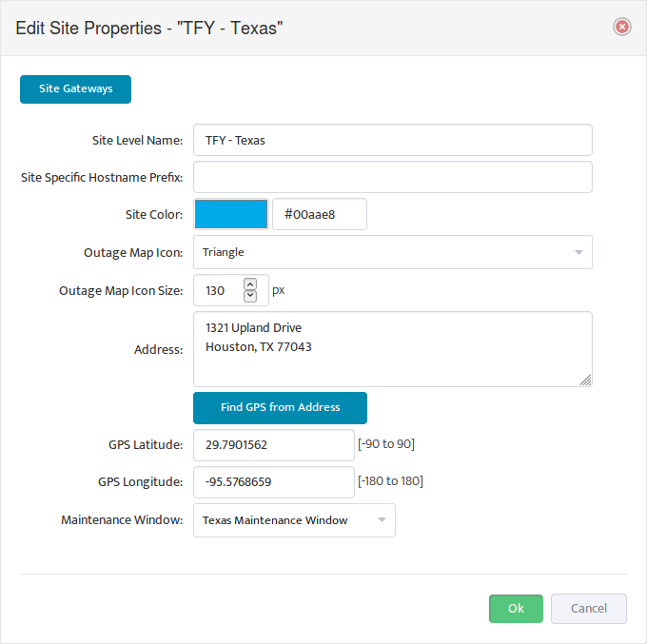The width and height of the screenshot is (647, 644).
Task: Click Find GPS from Address button
Action: point(280,408)
